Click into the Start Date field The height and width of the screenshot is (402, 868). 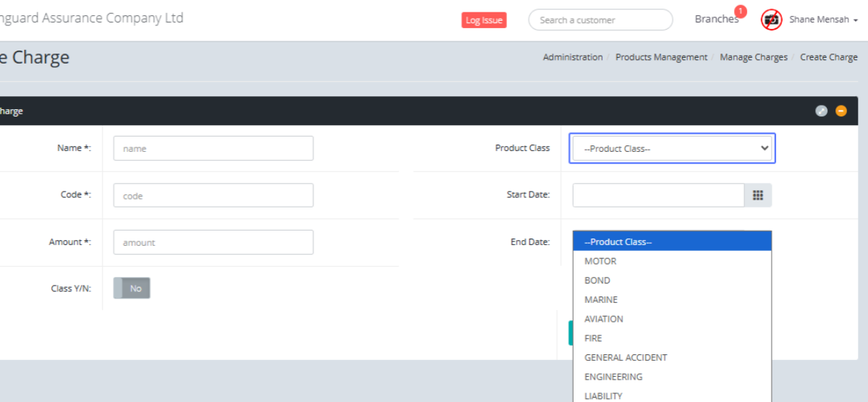[658, 195]
